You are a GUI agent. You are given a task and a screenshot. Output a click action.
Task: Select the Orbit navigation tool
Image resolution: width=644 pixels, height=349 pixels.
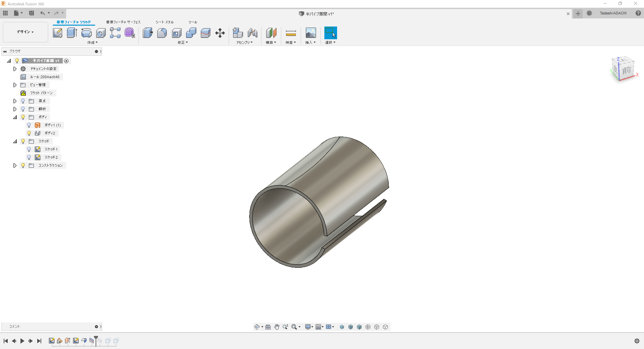(x=257, y=327)
